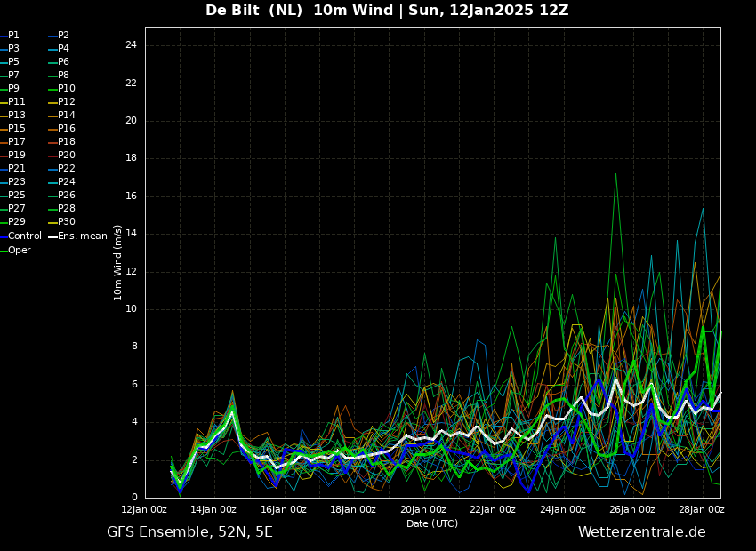Click the Oper legend entry
The image size is (756, 551).
(15, 250)
